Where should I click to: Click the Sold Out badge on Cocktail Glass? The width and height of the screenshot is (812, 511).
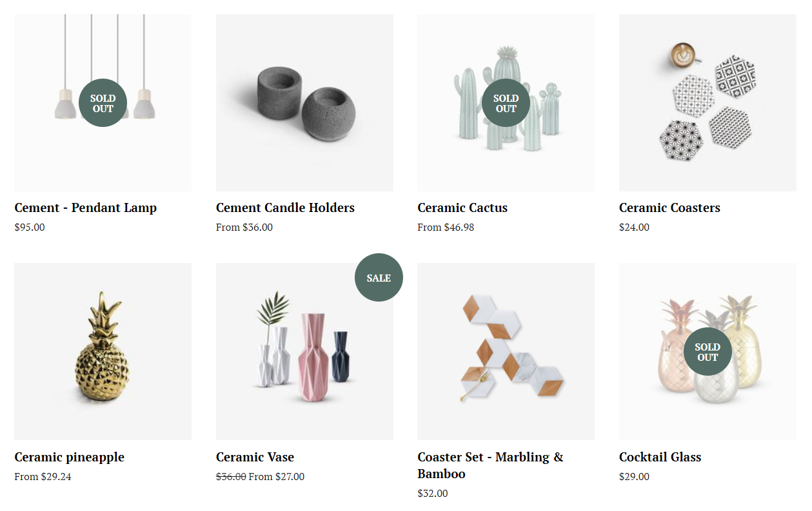tap(708, 351)
